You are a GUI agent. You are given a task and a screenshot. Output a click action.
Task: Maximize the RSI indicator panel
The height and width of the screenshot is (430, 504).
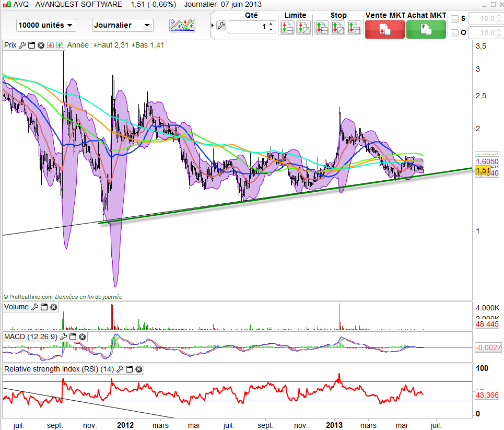point(130,369)
